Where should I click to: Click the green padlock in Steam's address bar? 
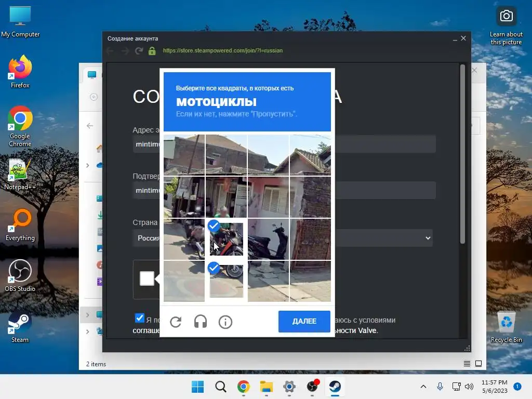(x=152, y=51)
